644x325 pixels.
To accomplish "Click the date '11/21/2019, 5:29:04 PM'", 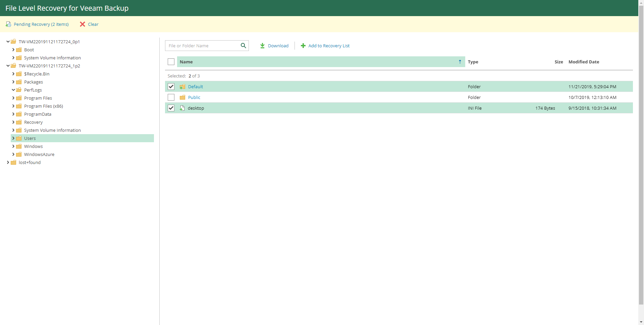I will point(592,87).
